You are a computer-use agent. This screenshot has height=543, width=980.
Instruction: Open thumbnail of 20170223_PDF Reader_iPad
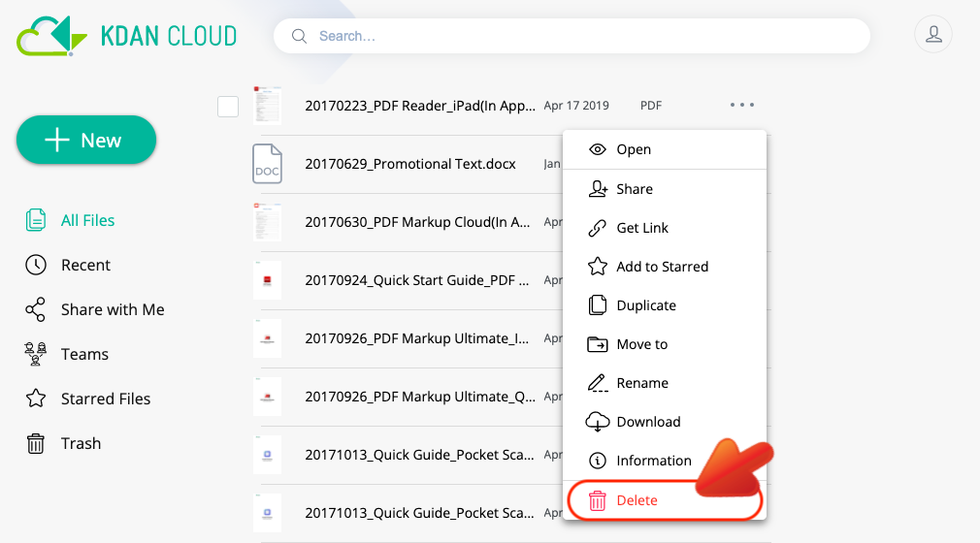point(268,105)
